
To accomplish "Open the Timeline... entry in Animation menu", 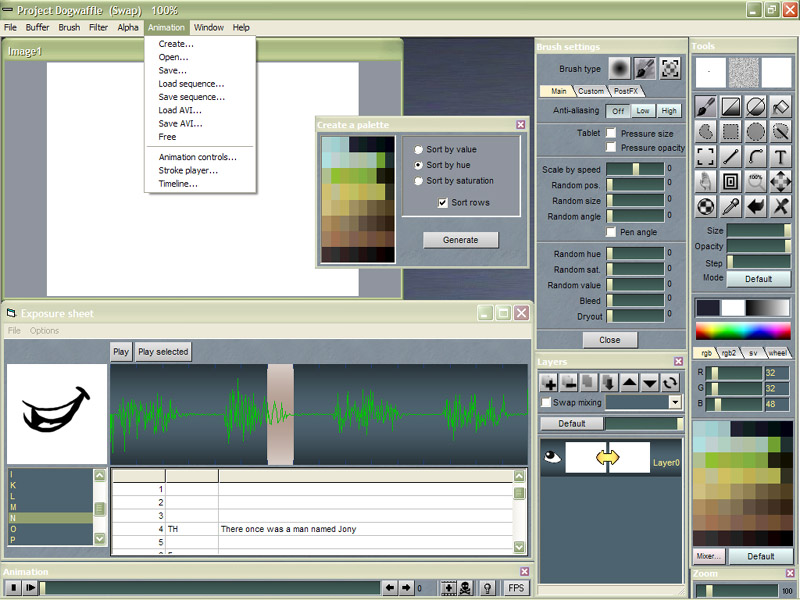I will tap(178, 184).
